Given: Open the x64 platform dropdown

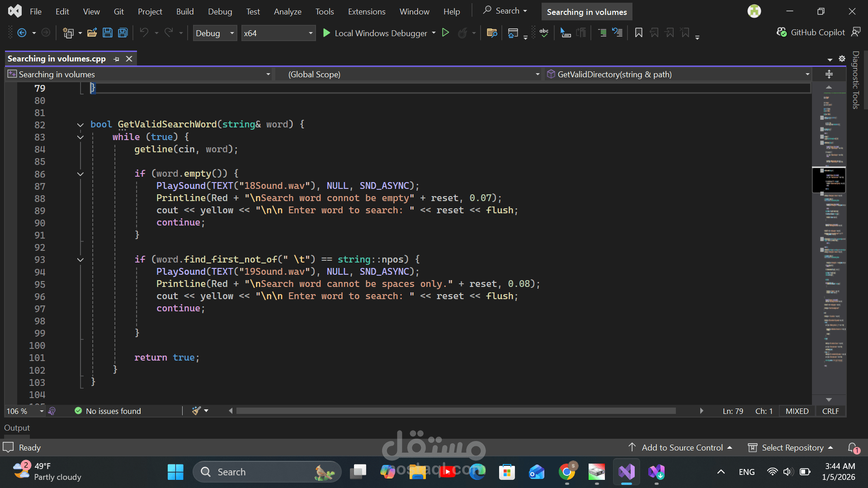Looking at the screenshot, I should (278, 33).
